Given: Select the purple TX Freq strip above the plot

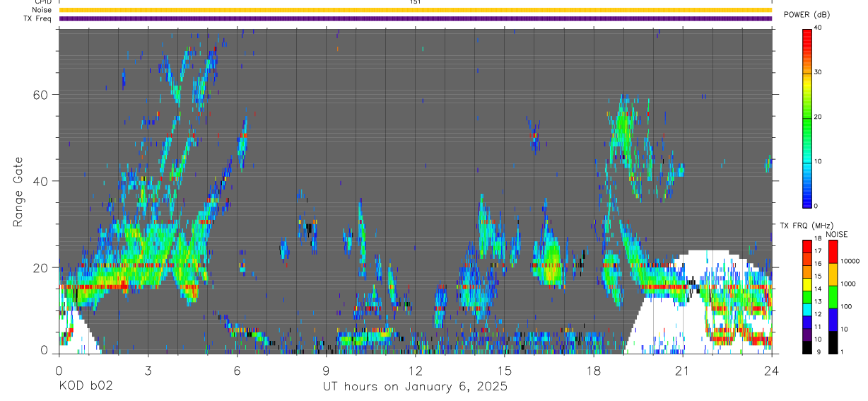Looking at the screenshot, I should click(415, 18).
